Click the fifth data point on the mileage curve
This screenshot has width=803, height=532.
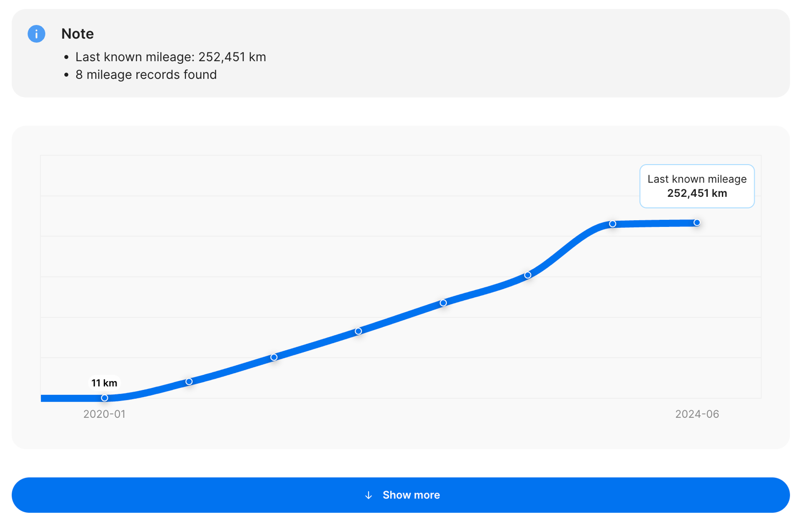click(443, 303)
